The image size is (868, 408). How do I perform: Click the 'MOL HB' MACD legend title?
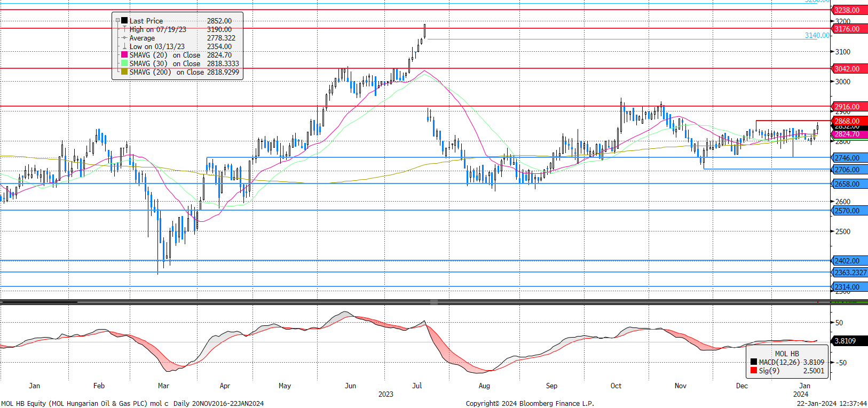pos(787,354)
